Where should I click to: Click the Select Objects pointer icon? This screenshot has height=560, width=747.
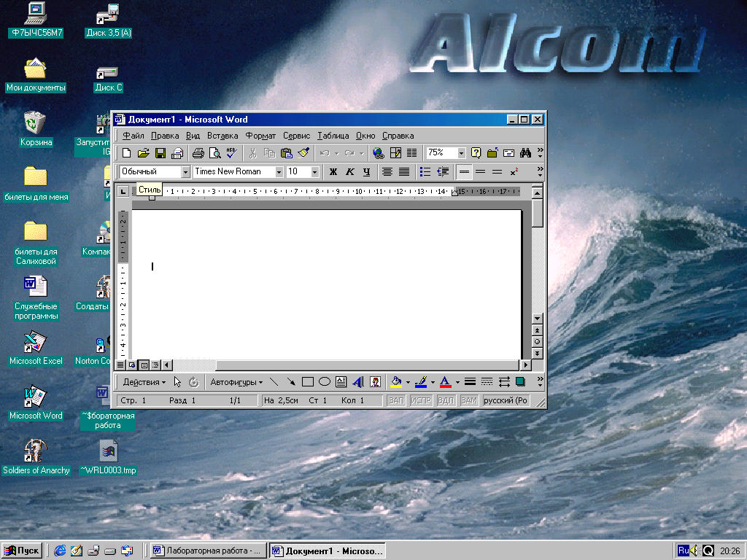(177, 382)
